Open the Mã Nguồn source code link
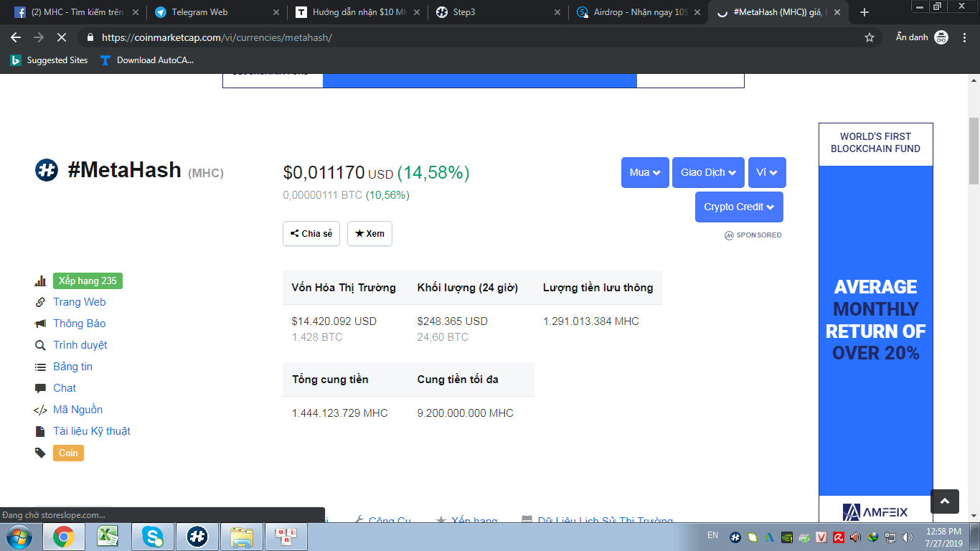 tap(77, 410)
